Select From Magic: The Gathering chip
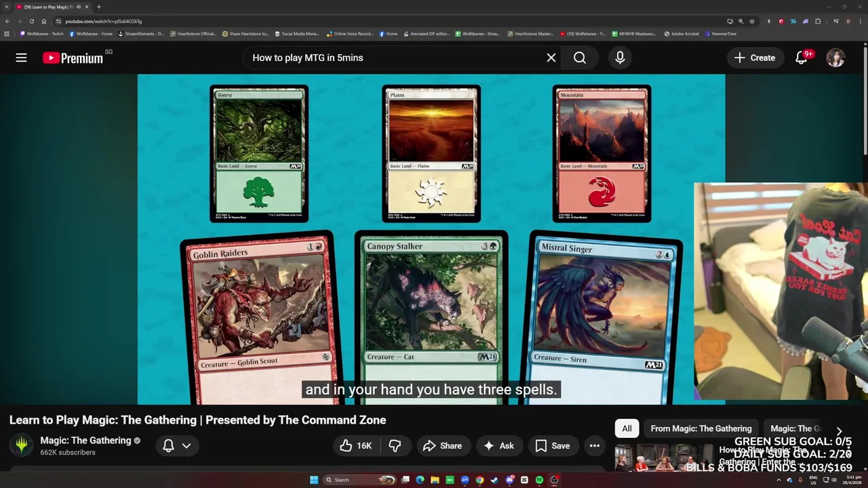Image resolution: width=868 pixels, height=488 pixels. tap(701, 428)
